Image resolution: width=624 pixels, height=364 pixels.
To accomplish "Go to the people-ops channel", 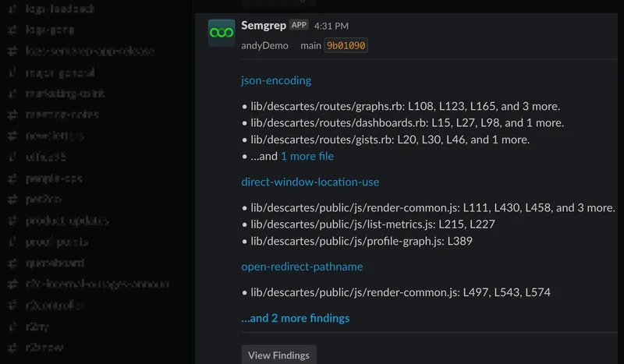I will click(x=54, y=178).
